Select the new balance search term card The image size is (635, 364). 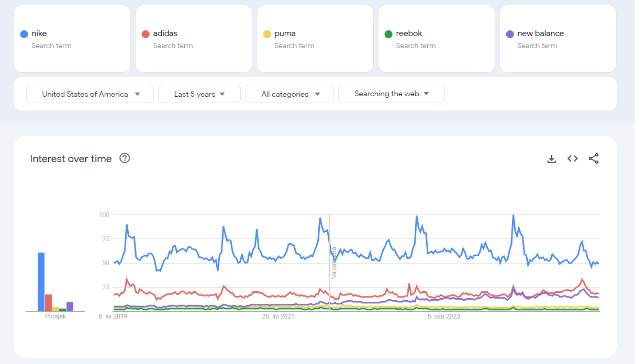pyautogui.click(x=558, y=39)
